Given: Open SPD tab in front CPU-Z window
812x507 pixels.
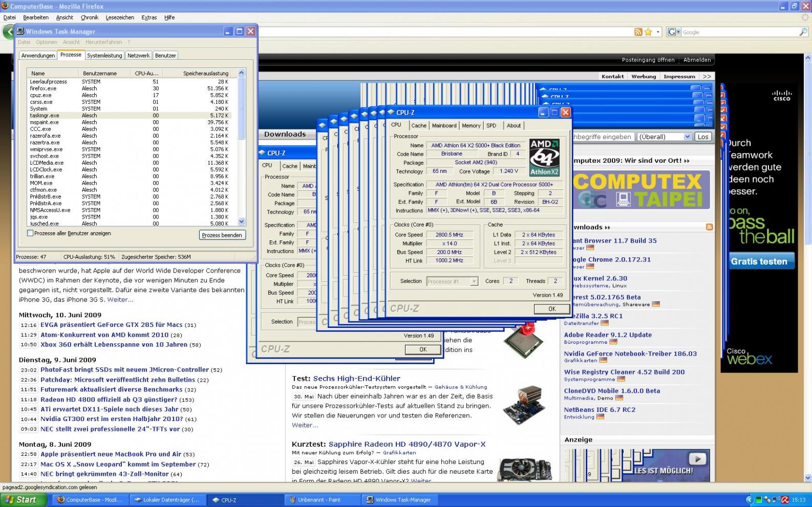Looking at the screenshot, I should click(491, 125).
